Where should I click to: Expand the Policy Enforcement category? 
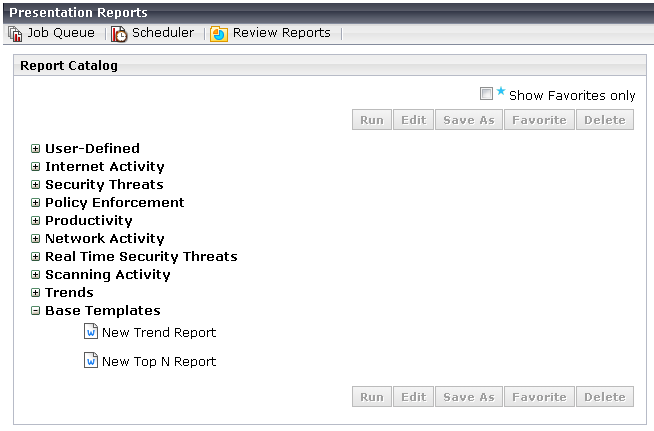coord(35,202)
